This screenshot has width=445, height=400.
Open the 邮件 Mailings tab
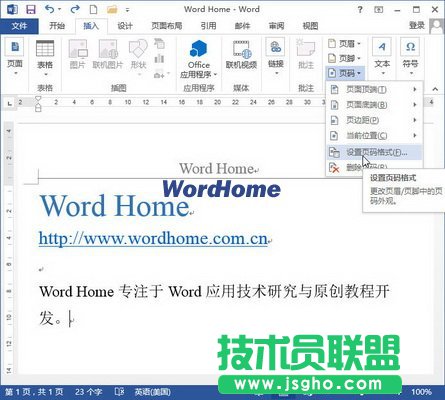(242, 26)
